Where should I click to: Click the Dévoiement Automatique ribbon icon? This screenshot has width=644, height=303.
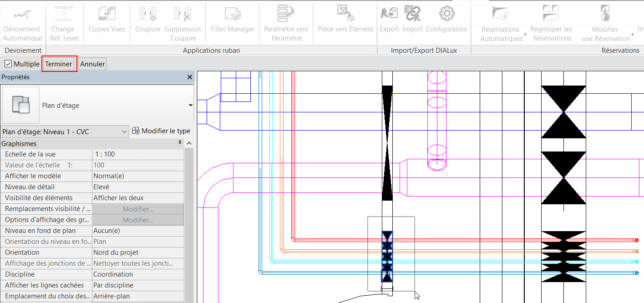tap(22, 14)
